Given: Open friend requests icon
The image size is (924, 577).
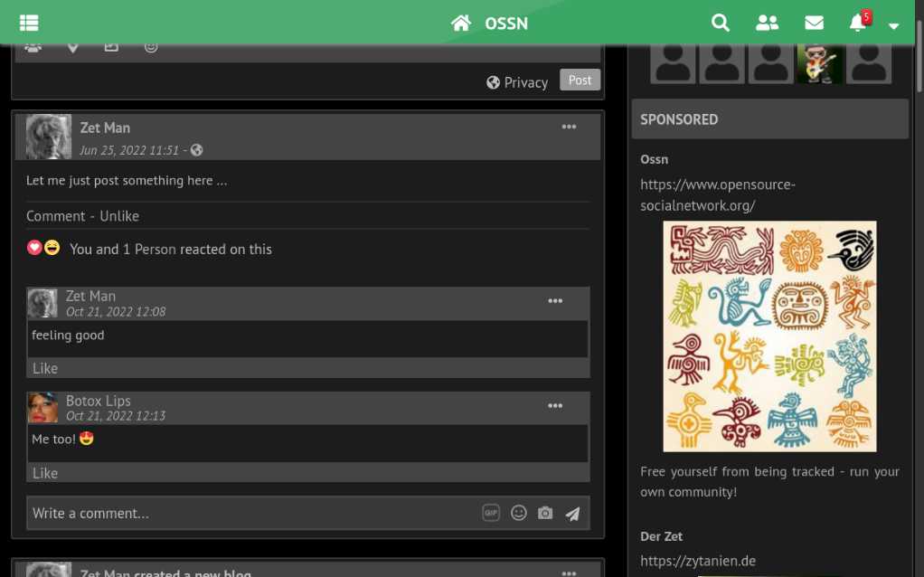Looking at the screenshot, I should tap(767, 23).
